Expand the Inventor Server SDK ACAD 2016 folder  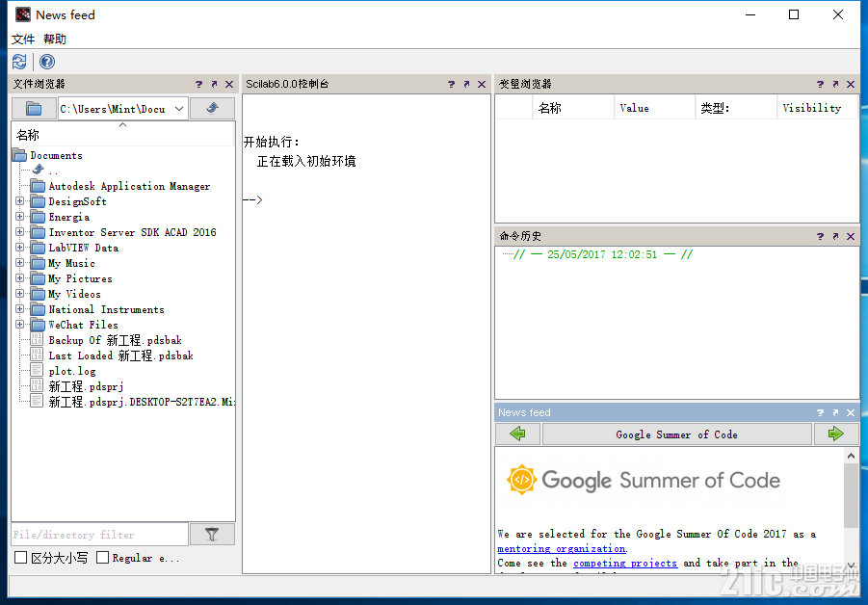(x=20, y=232)
